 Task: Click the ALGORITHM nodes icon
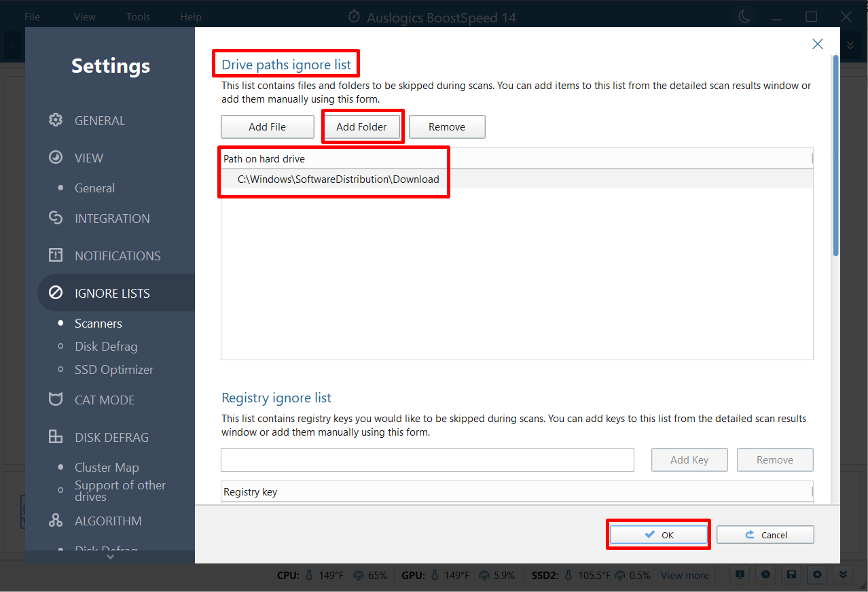pyautogui.click(x=56, y=521)
